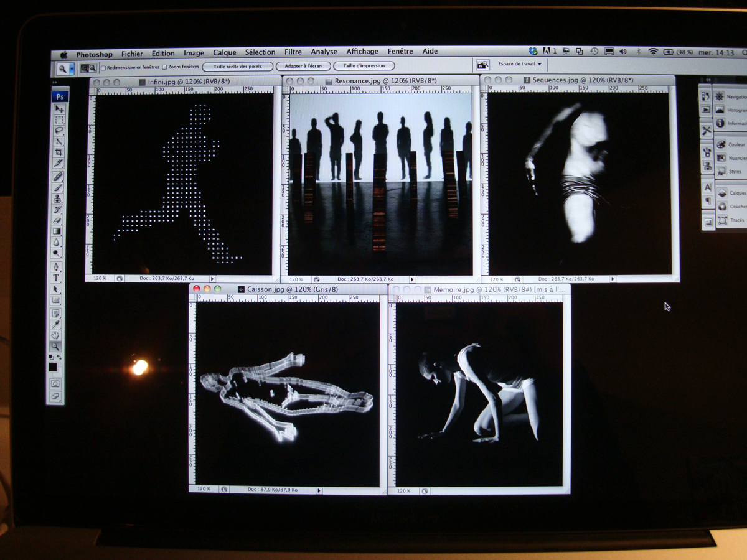
Task: Choose the zoom-out mode in options bar
Action: coord(93,68)
